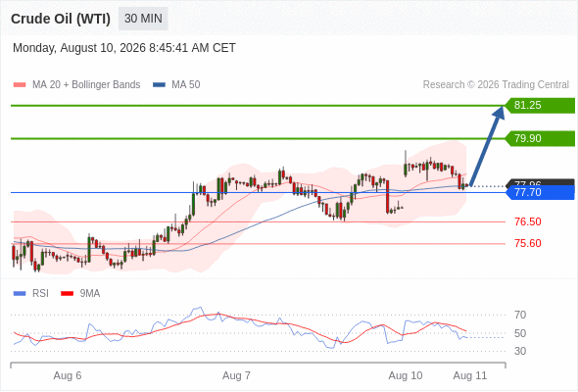The height and width of the screenshot is (392, 578).
Task: Click the Aug 11 date axis label
Action: tap(470, 375)
